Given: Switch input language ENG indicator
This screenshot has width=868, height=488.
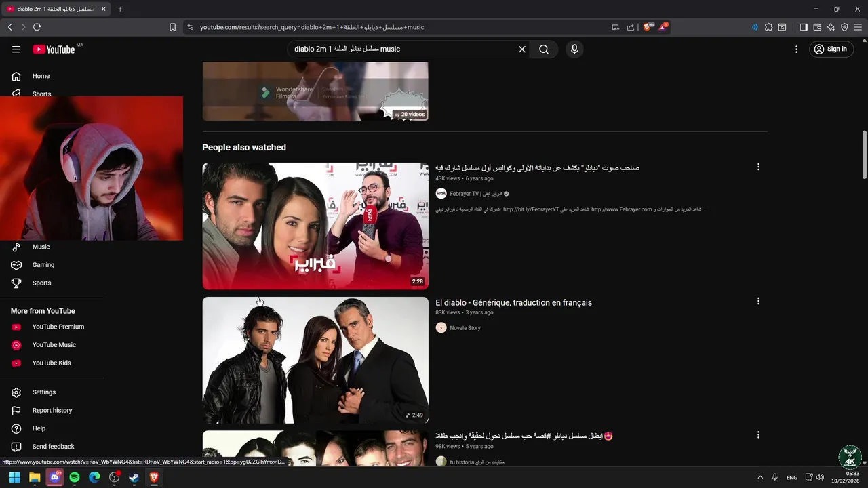Looking at the screenshot, I should [792, 478].
